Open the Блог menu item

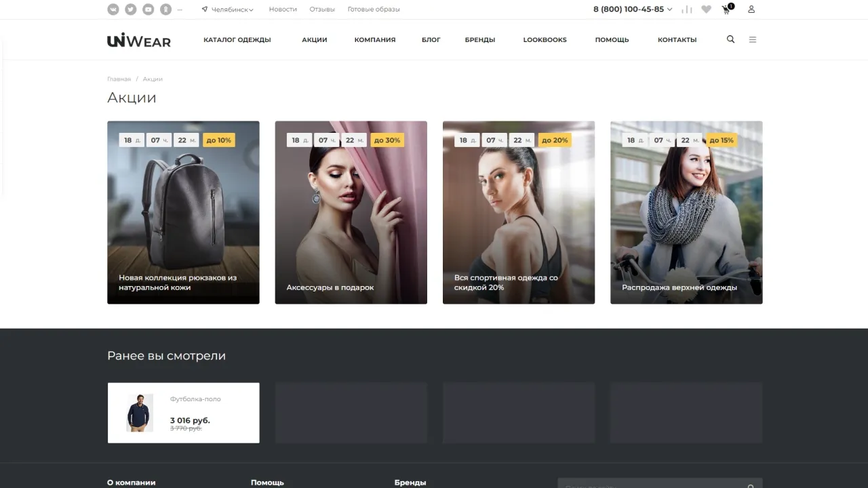point(431,40)
